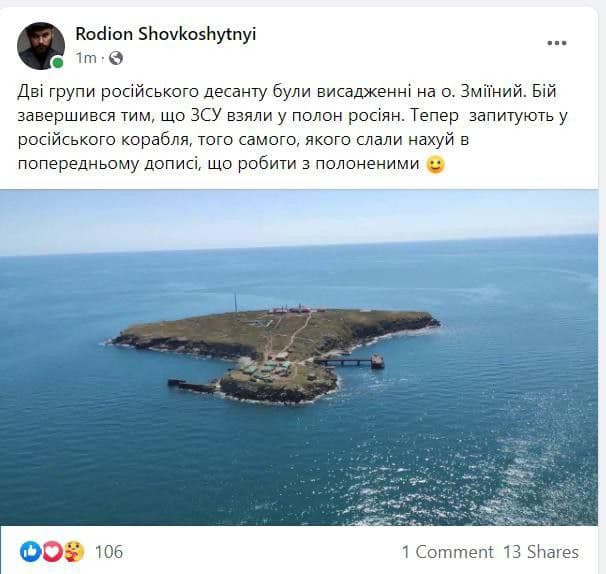
Task: Click the green online status dot
Action: (x=58, y=62)
